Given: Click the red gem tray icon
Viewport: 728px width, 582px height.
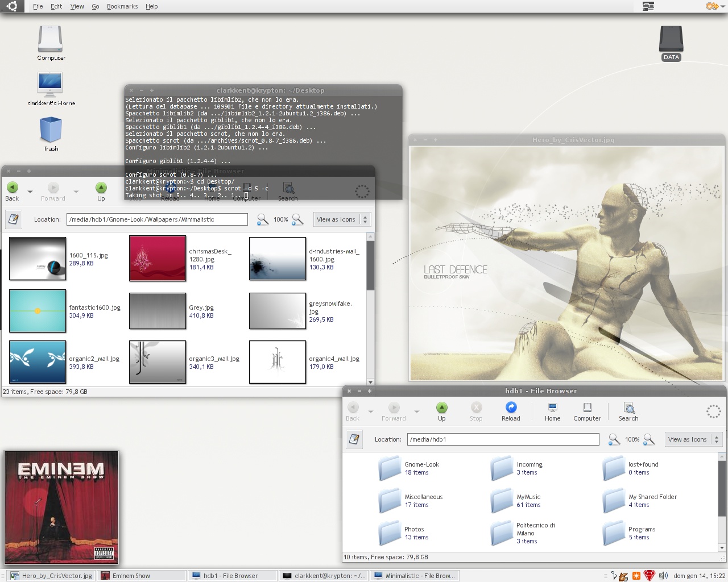Looking at the screenshot, I should [649, 576].
